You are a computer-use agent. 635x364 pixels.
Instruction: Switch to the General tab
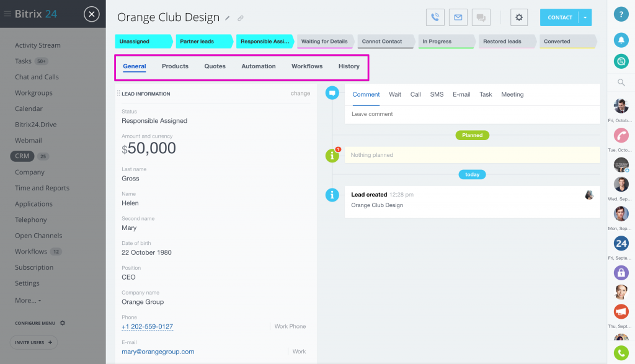pyautogui.click(x=135, y=66)
